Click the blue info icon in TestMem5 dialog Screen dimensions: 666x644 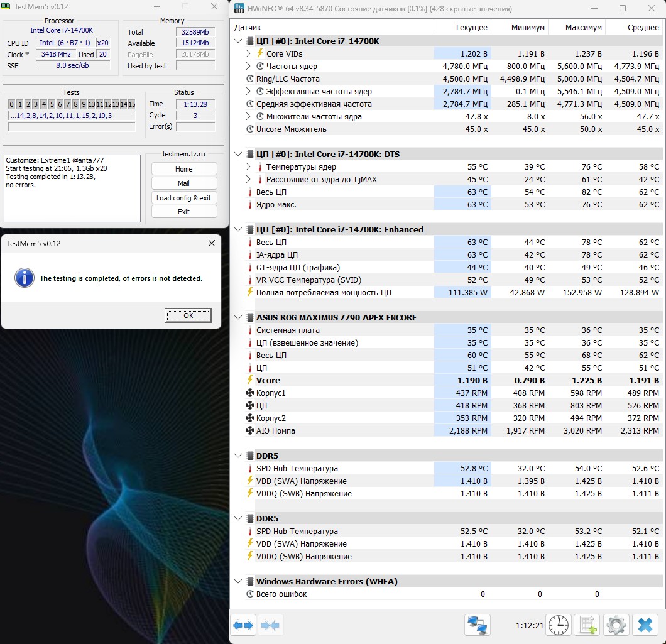(25, 278)
